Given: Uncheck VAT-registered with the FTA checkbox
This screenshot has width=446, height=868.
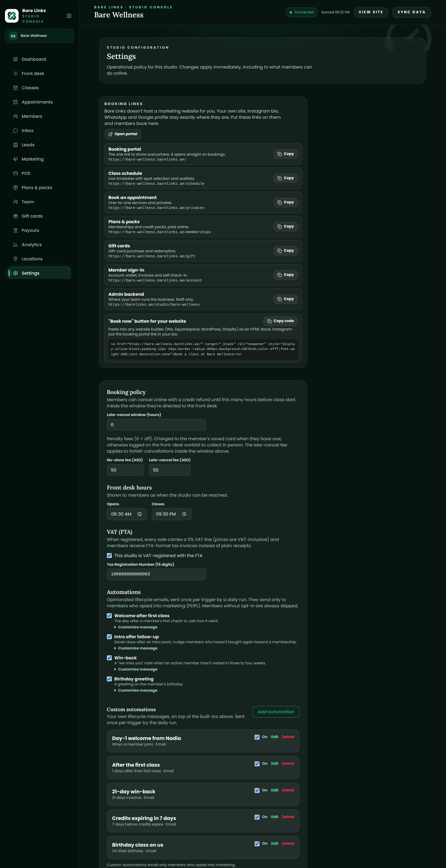Looking at the screenshot, I should [109, 555].
